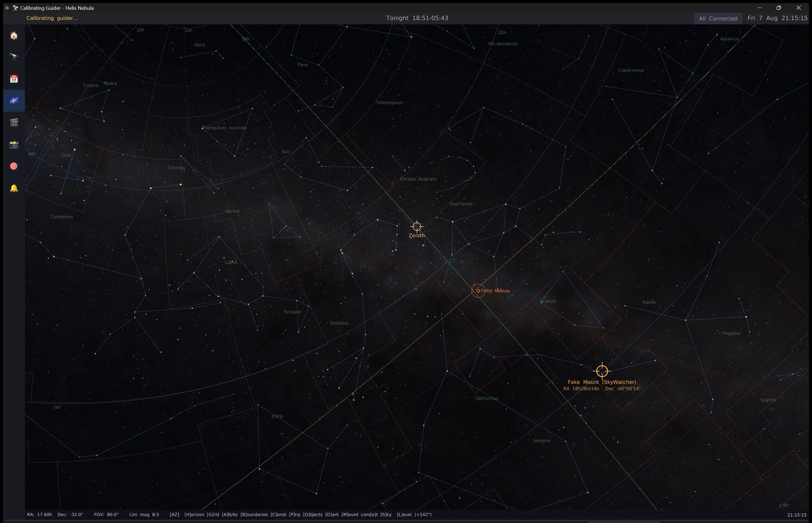Click the Corona Australis label

point(418,179)
